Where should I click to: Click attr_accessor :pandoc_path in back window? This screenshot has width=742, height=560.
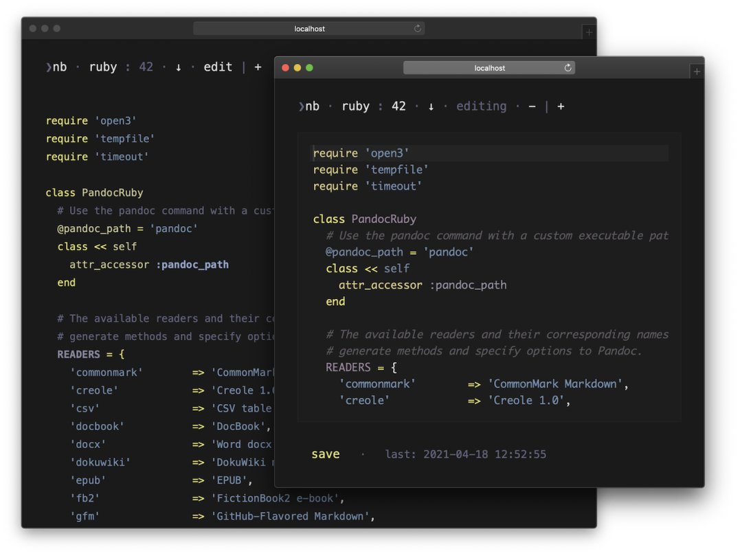[x=149, y=265]
